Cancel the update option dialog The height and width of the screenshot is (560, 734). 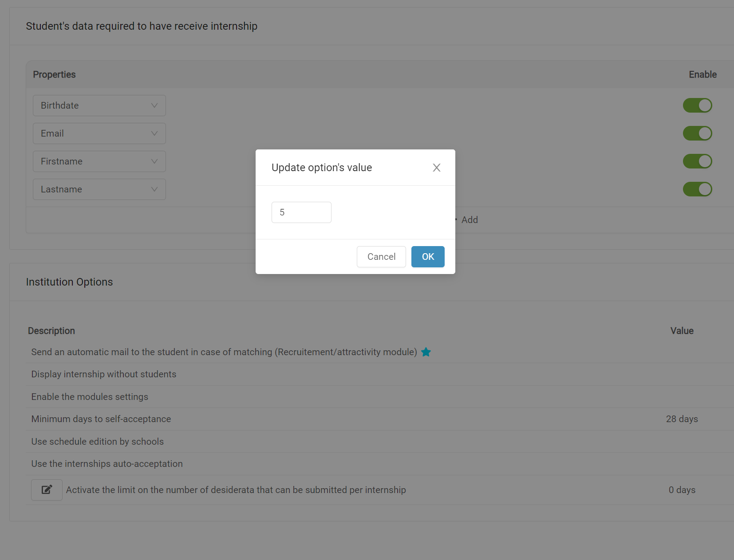(381, 257)
